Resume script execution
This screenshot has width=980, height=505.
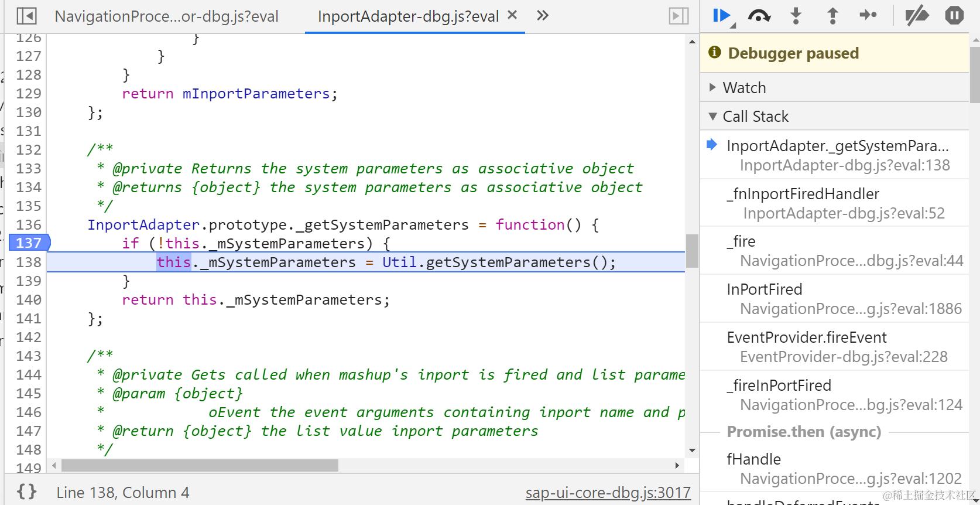pyautogui.click(x=724, y=16)
